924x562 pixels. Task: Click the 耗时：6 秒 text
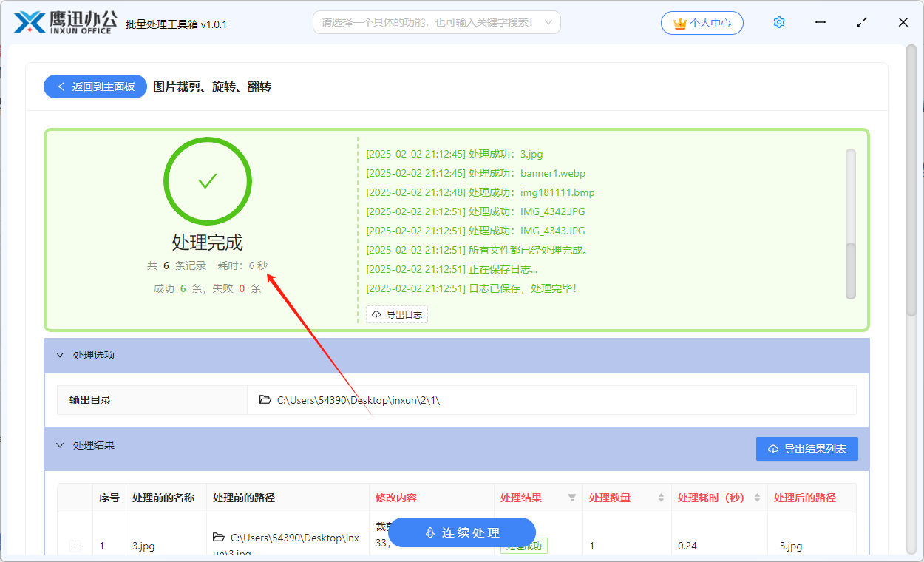coord(242,265)
